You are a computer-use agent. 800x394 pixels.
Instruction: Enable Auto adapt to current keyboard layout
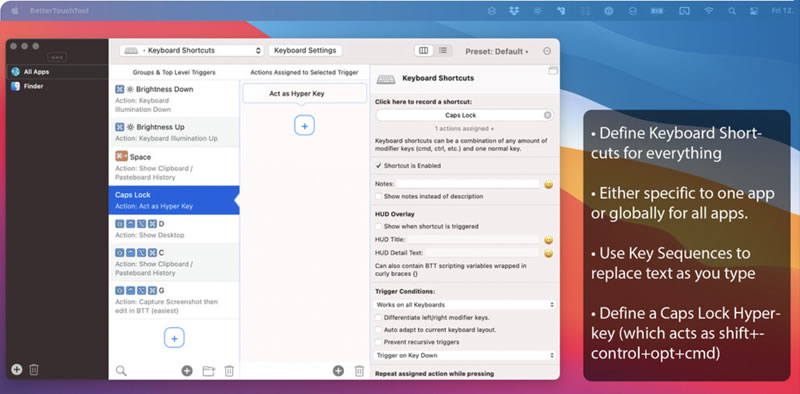click(x=379, y=330)
